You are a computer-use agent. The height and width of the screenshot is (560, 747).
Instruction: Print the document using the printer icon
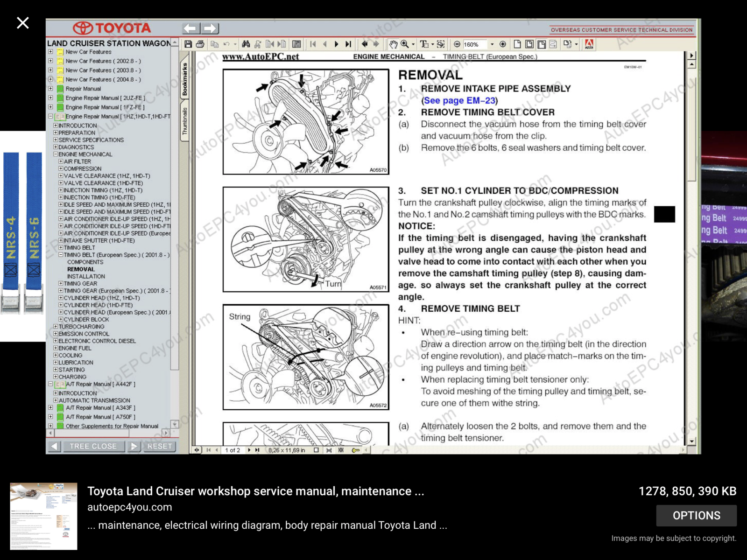(200, 44)
